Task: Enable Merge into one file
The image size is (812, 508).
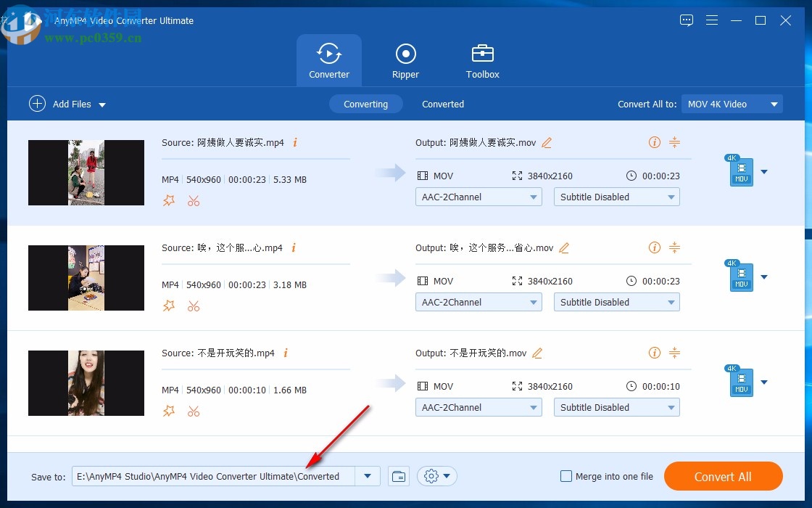Action: (x=565, y=476)
